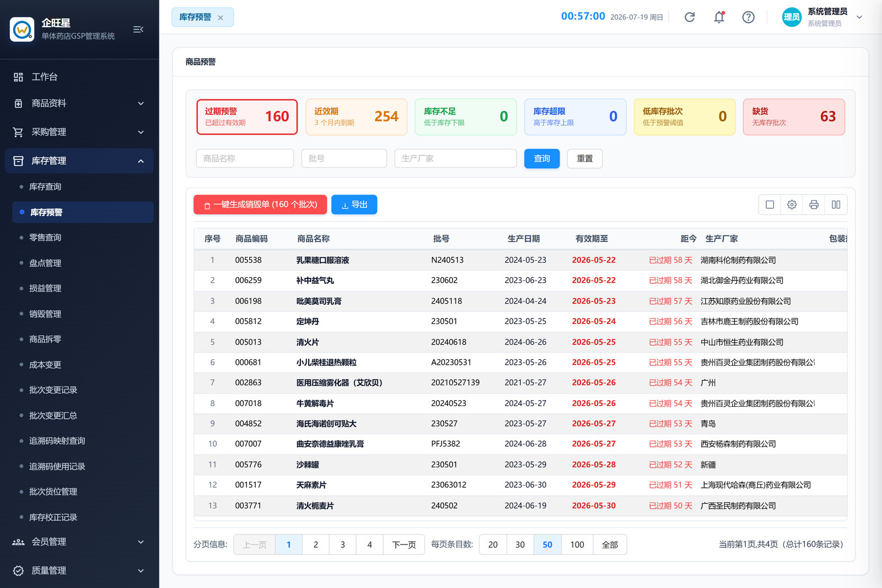Open the help question mark icon
This screenshot has width=882, height=588.
click(748, 17)
